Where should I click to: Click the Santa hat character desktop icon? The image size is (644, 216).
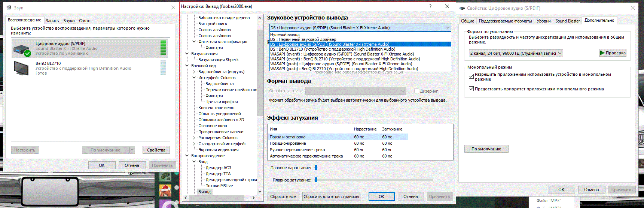[165, 190]
